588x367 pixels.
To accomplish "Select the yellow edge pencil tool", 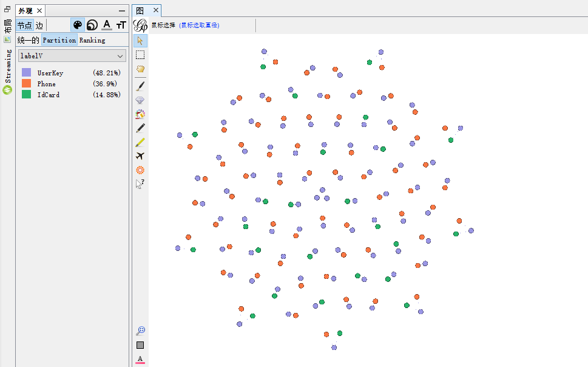I will coord(140,142).
